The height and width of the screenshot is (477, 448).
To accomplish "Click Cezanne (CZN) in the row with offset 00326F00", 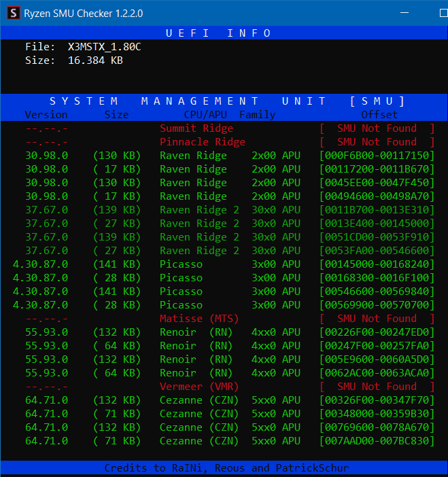I will (x=199, y=400).
